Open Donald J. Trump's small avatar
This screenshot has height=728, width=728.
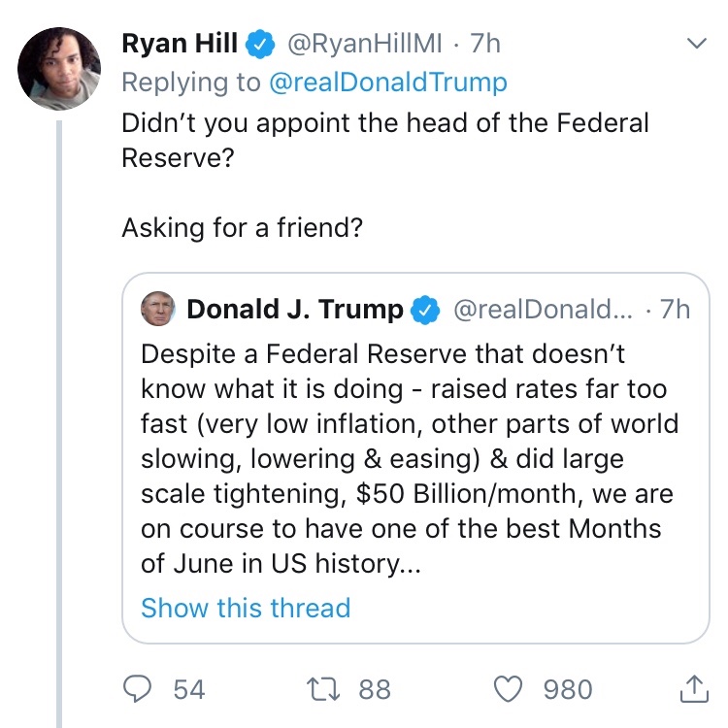158,310
